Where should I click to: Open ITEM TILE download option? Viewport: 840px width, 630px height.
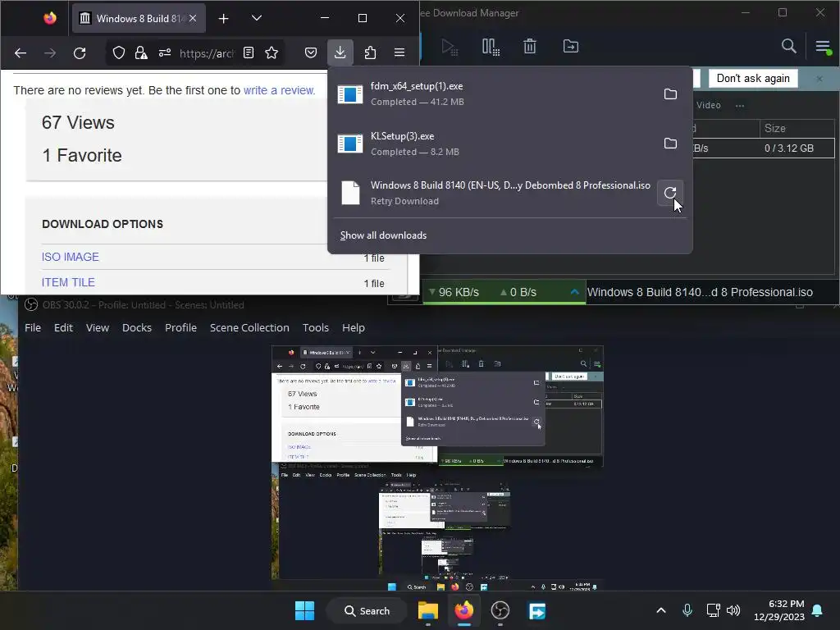tap(68, 282)
